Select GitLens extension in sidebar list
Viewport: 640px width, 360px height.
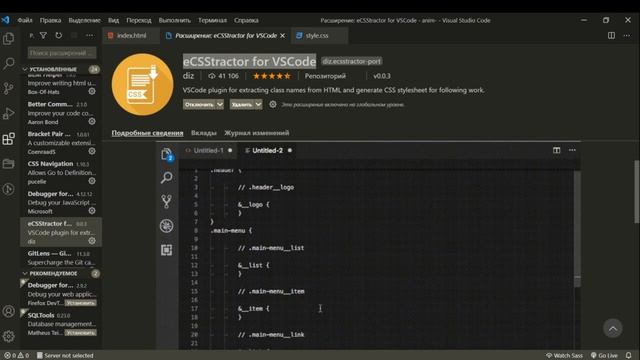coord(61,258)
